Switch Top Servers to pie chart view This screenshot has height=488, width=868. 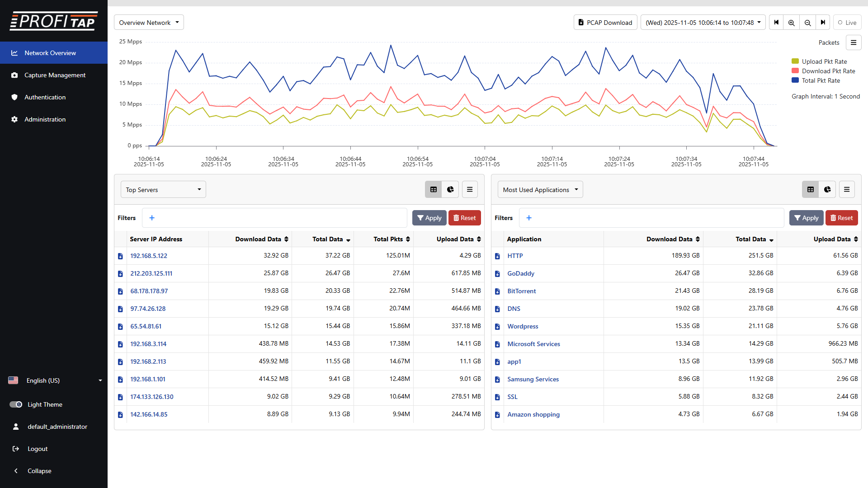[x=450, y=190]
